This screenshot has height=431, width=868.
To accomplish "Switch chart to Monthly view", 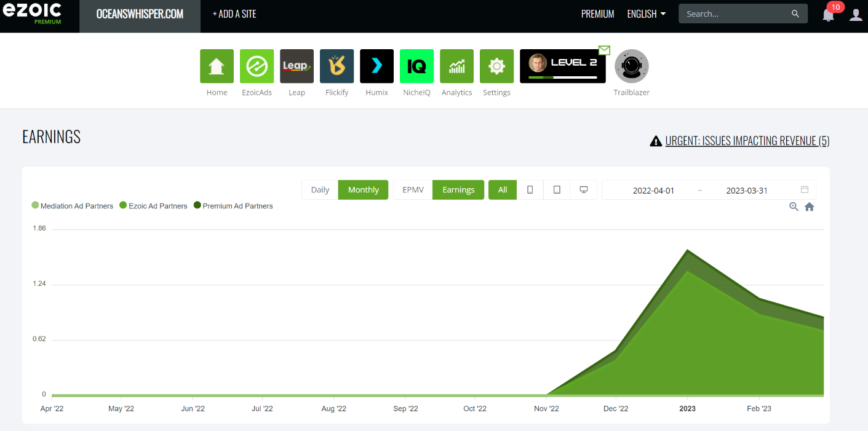I will pos(363,190).
